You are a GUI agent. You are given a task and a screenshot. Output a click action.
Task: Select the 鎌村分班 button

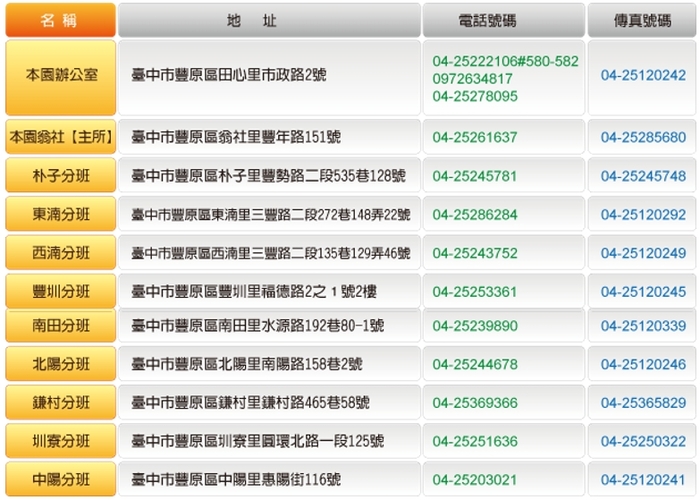pos(61,403)
